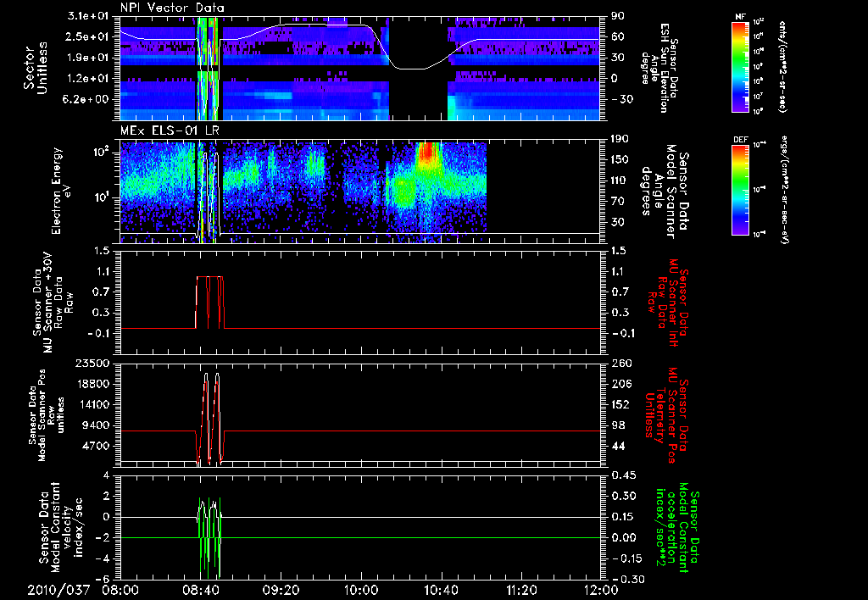
Task: Click the "9400" scanner position tick value
Action: (95, 425)
